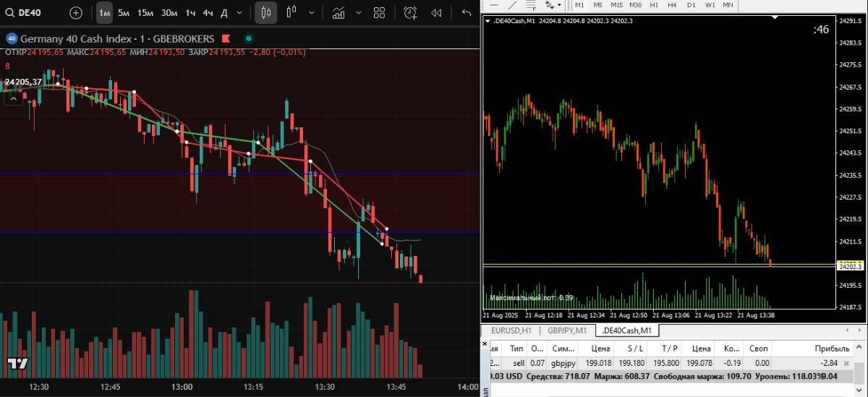Expand the timeframe dropdown chevron after Д

click(241, 12)
